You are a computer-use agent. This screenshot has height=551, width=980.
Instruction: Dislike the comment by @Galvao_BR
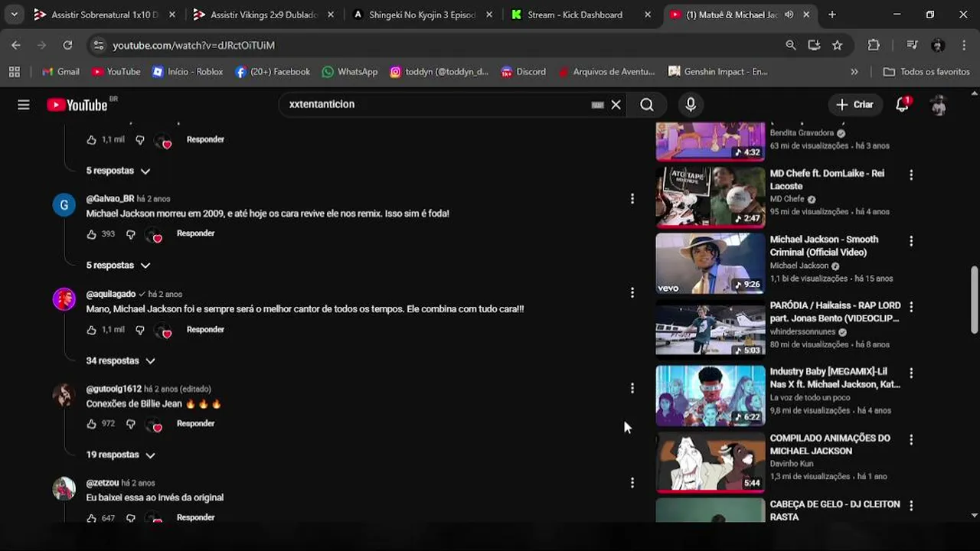pyautogui.click(x=130, y=234)
